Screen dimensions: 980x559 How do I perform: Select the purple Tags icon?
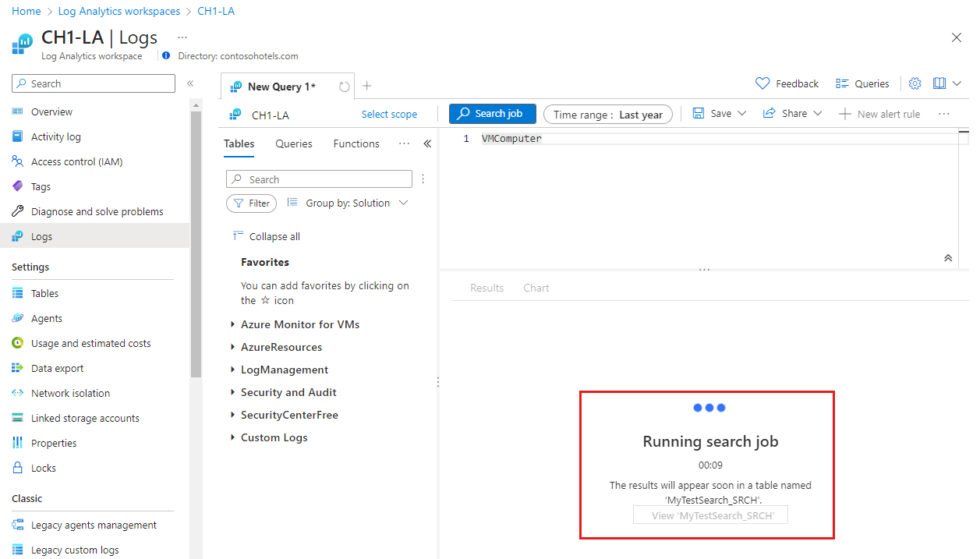click(17, 186)
